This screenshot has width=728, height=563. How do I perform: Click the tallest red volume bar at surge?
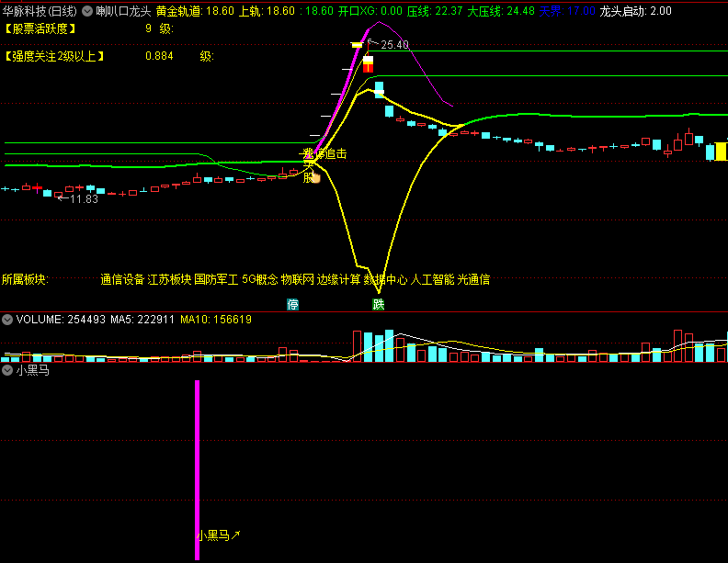click(357, 346)
